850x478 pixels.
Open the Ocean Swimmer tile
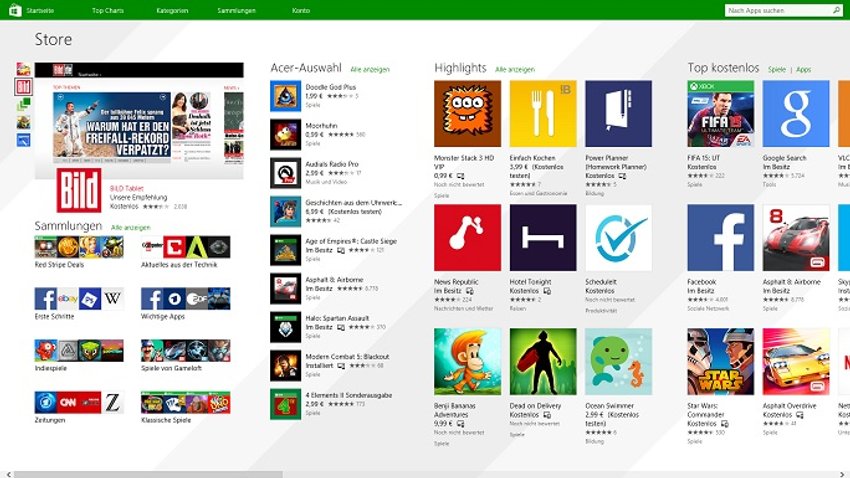click(x=619, y=361)
